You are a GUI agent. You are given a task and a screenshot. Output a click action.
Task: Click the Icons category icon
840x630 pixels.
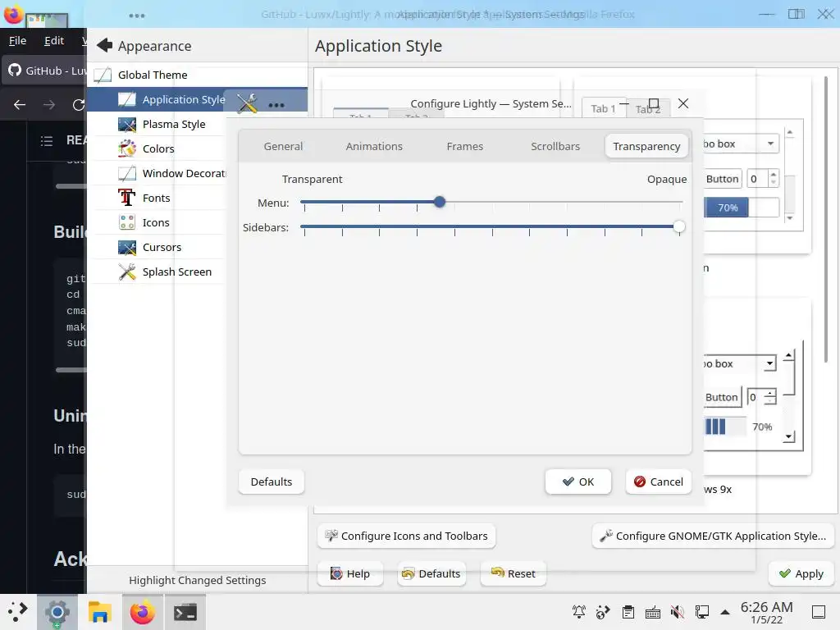pos(127,223)
